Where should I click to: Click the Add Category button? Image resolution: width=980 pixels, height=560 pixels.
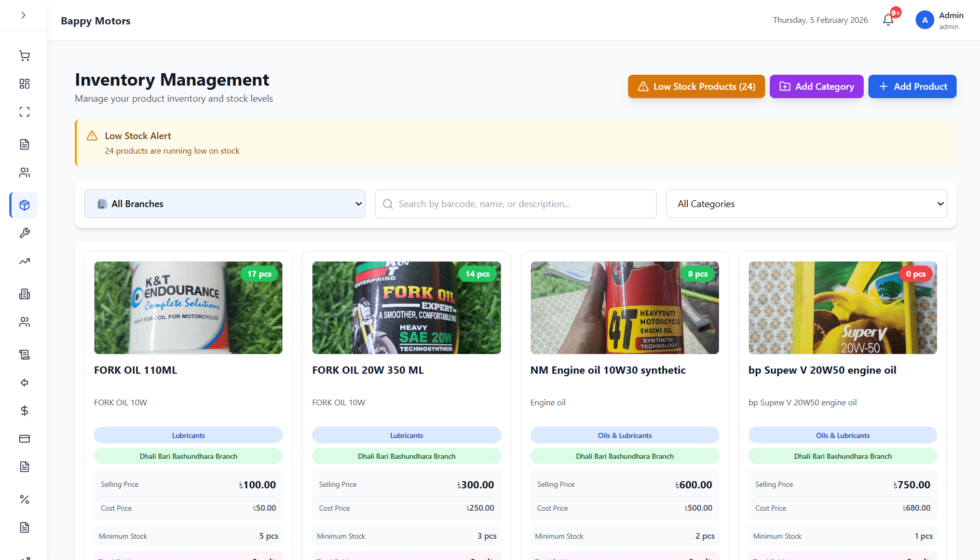[816, 87]
